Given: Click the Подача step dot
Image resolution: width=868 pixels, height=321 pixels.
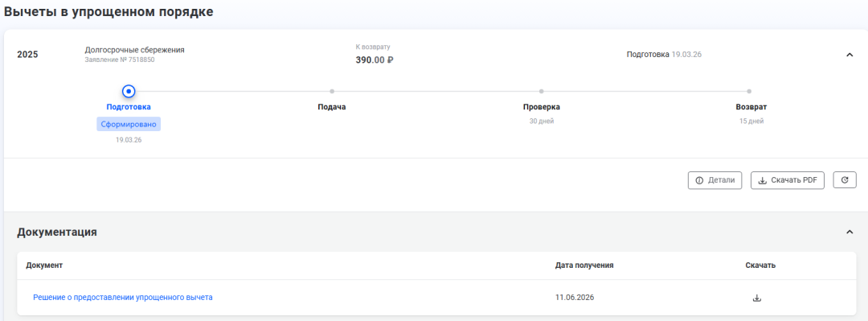Looking at the screenshot, I should click(332, 91).
